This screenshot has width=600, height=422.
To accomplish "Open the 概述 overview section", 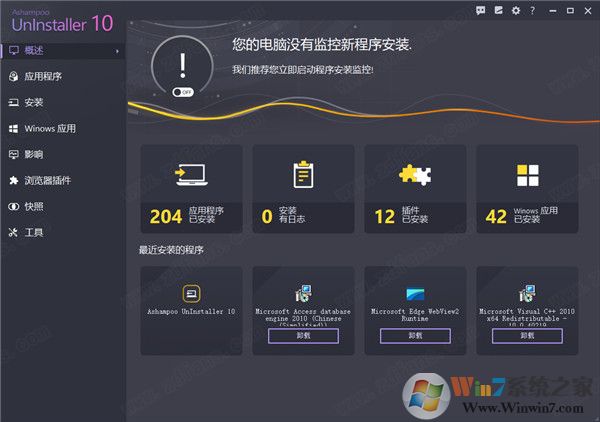I will coord(63,51).
